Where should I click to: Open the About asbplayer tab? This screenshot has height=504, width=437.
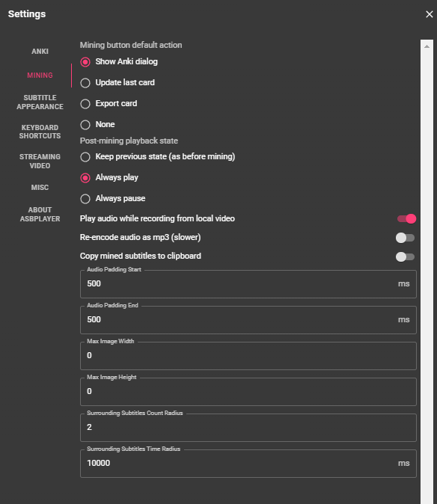point(40,215)
